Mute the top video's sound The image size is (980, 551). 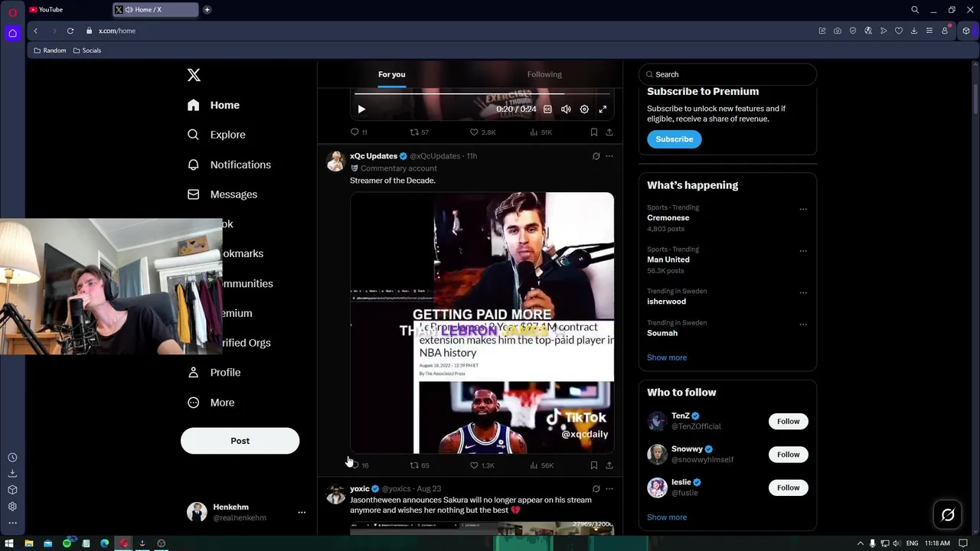pos(566,109)
